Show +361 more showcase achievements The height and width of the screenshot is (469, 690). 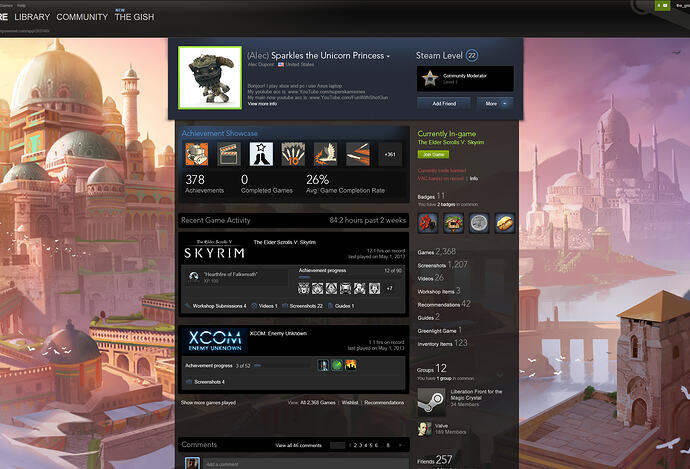pos(390,154)
